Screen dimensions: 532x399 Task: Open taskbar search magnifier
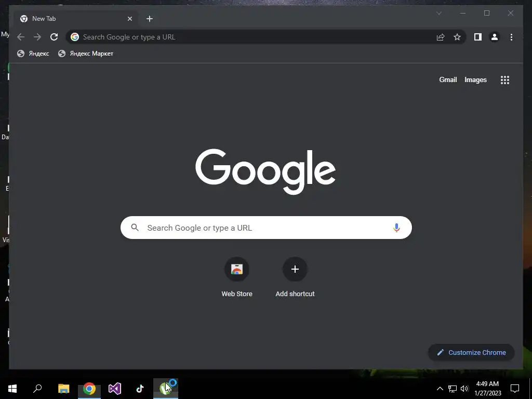pyautogui.click(x=37, y=389)
